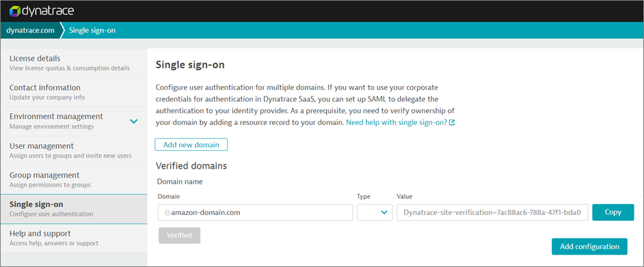The height and width of the screenshot is (267, 644).
Task: Click dynatrace.com breadcrumb
Action: 30,30
